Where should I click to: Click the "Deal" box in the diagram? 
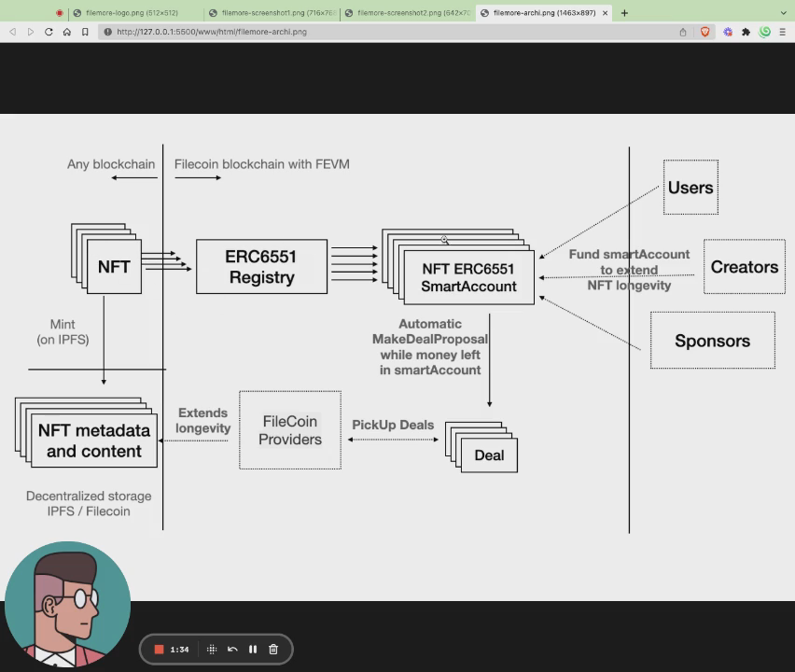point(489,455)
